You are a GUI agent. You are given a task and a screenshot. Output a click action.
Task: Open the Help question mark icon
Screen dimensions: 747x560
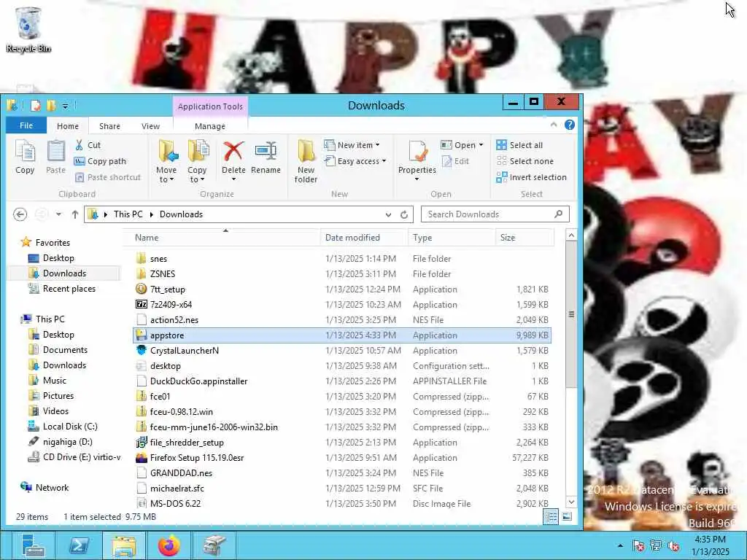[569, 125]
